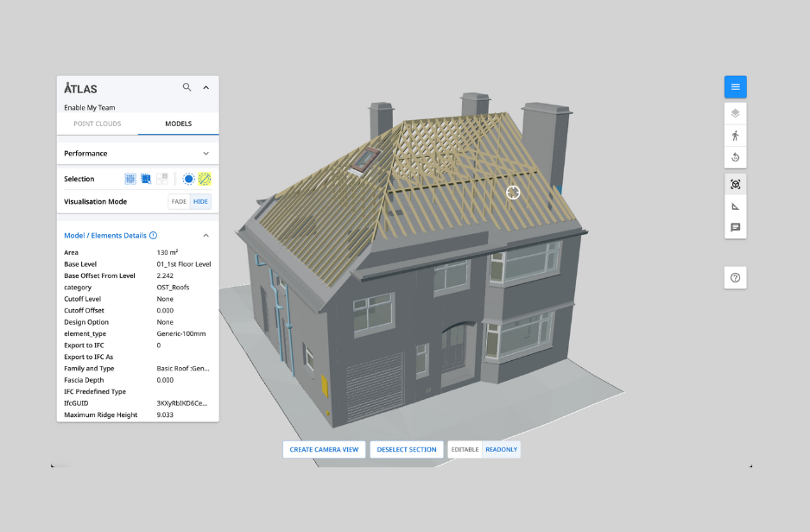The image size is (810, 532).
Task: Expand the Performance section
Action: pyautogui.click(x=206, y=153)
